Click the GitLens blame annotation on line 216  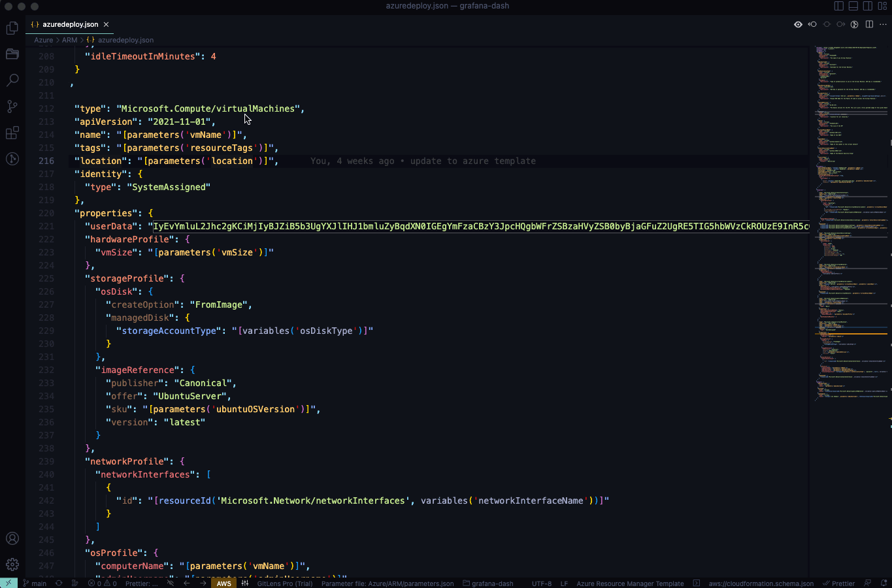coord(423,161)
